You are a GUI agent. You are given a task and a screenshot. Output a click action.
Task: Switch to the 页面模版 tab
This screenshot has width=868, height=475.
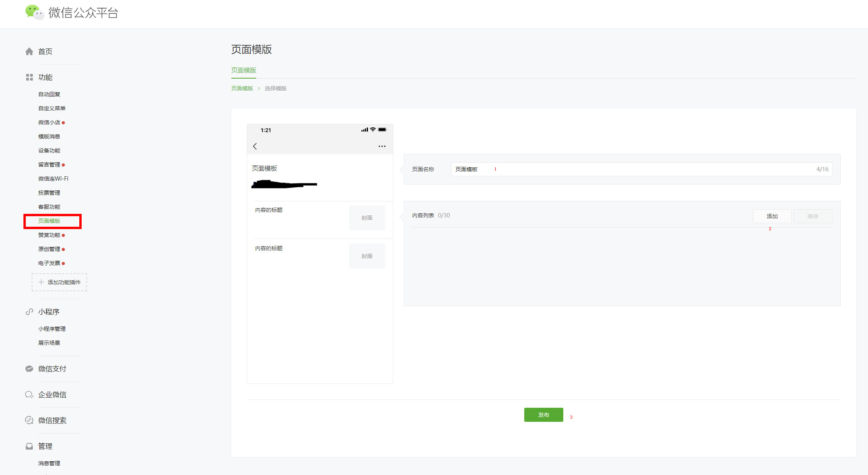(243, 70)
